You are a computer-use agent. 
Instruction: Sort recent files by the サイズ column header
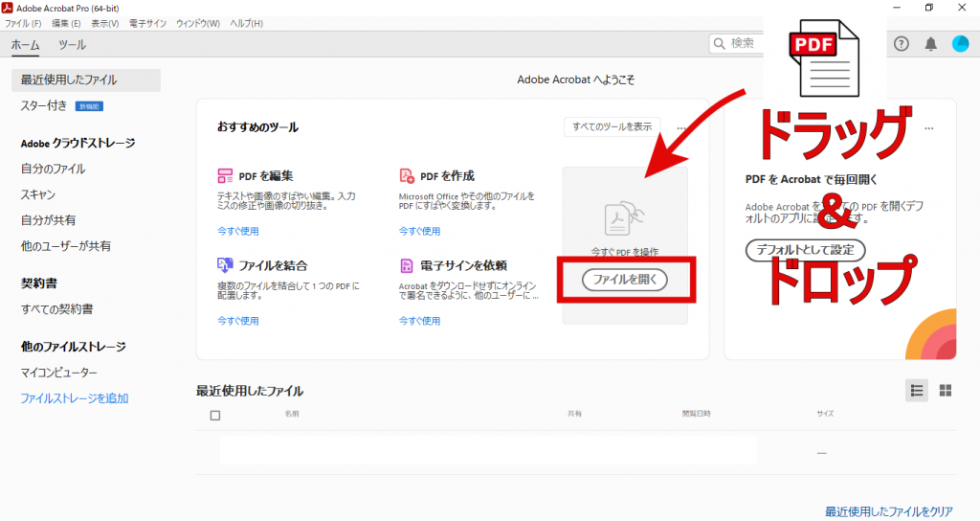pyautogui.click(x=825, y=414)
